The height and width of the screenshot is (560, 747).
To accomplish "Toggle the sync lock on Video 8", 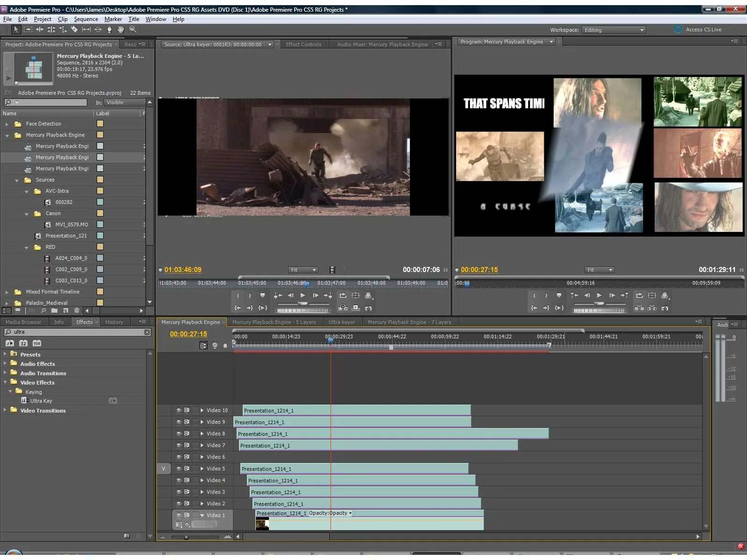I will pos(187,434).
